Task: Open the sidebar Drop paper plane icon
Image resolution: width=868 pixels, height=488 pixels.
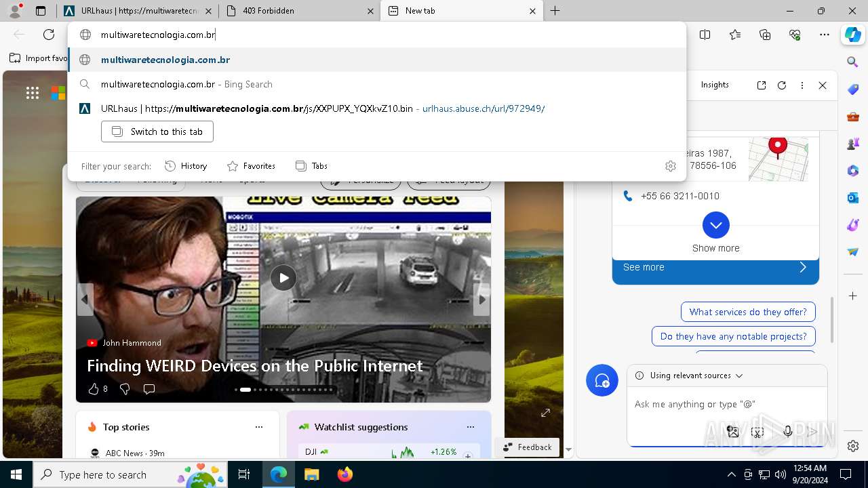Action: [x=853, y=252]
